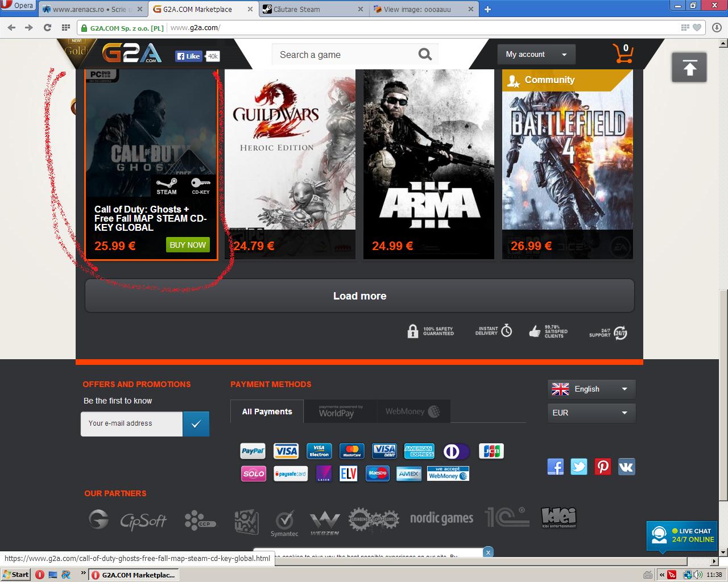The height and width of the screenshot is (582, 728).
Task: Submit email with checkmark button
Action: tap(196, 424)
